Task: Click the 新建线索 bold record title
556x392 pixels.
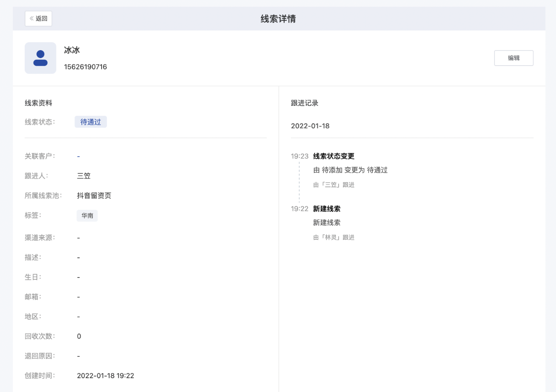Action: point(327,209)
